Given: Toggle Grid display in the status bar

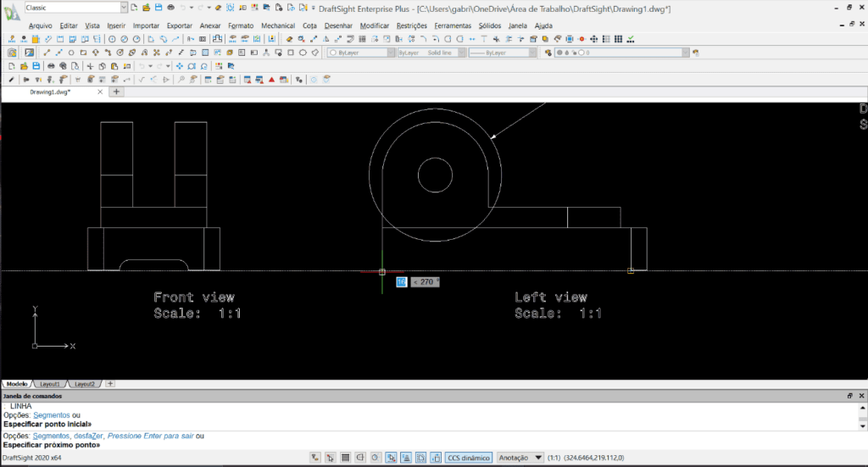Looking at the screenshot, I should (345, 458).
